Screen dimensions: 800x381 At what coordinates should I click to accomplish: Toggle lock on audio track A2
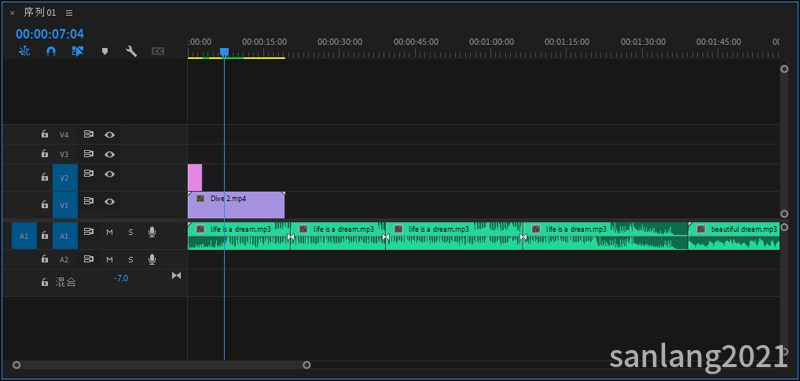point(45,259)
